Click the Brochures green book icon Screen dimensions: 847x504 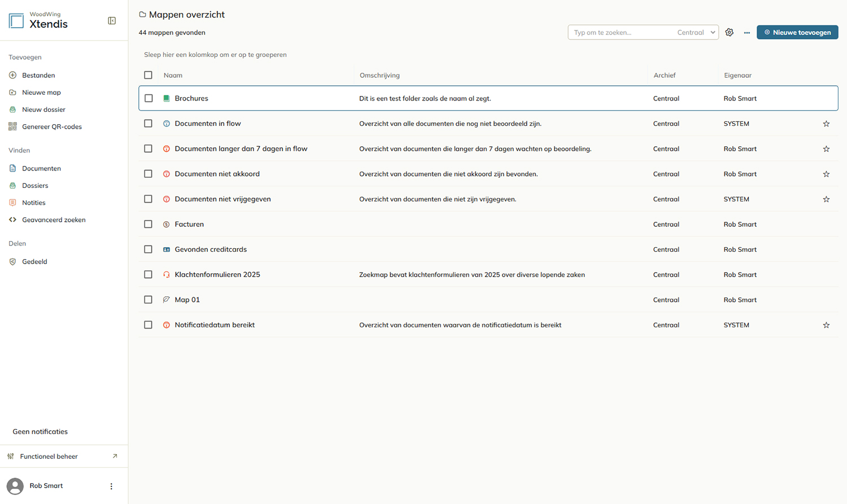pyautogui.click(x=167, y=98)
